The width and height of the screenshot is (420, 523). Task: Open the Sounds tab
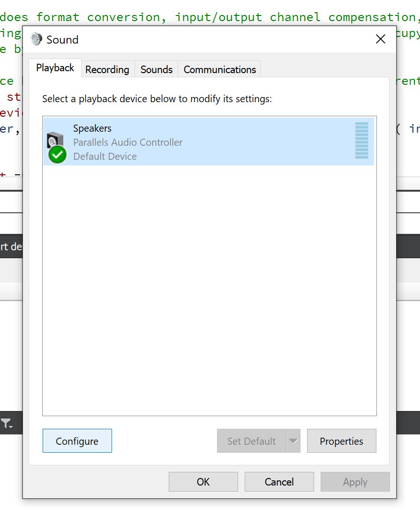point(156,69)
